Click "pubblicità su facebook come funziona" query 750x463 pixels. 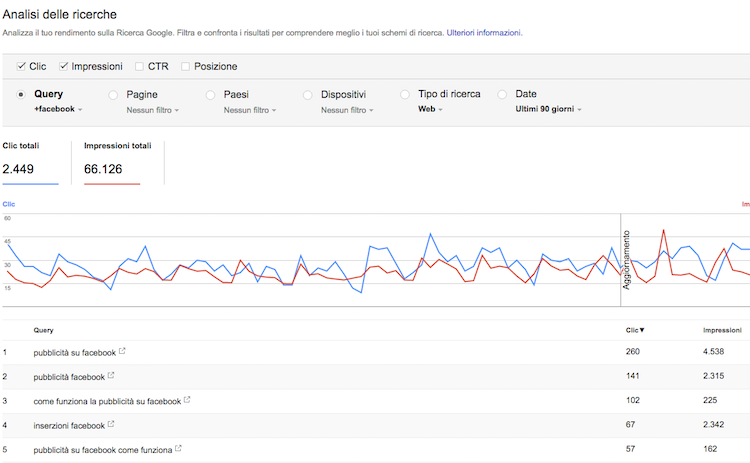pyautogui.click(x=103, y=450)
